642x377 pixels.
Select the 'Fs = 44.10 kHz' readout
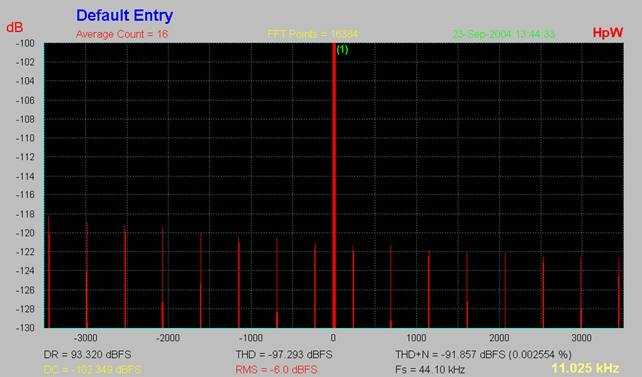(x=430, y=370)
